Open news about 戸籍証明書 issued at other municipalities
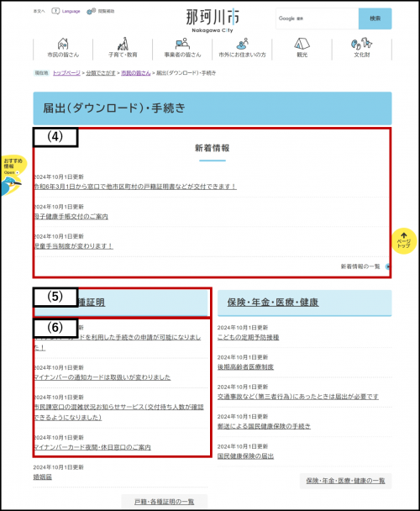The height and width of the screenshot is (511, 420). pos(135,187)
